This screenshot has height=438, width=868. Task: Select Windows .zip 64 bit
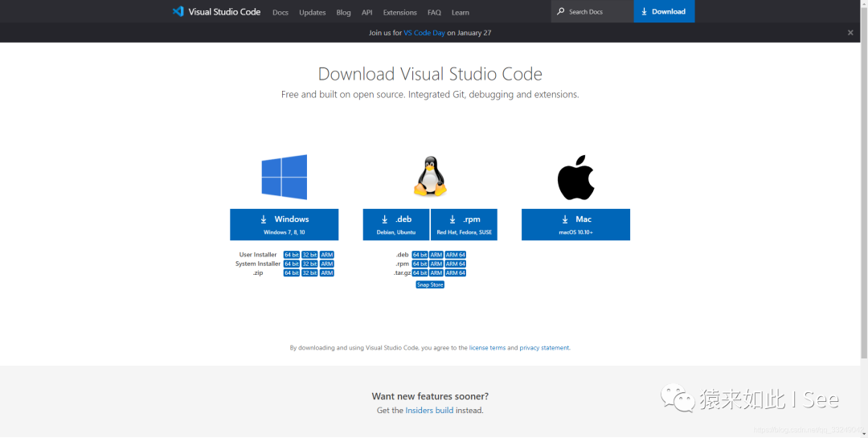pyautogui.click(x=291, y=273)
